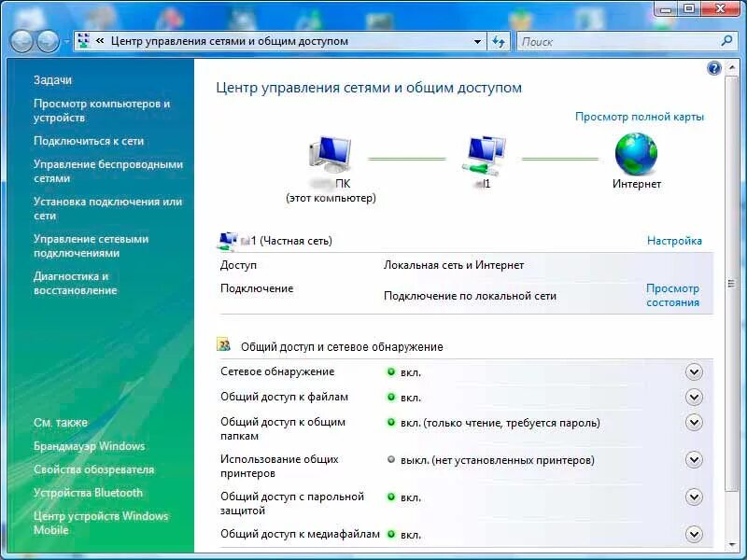
Task: Open the address bar history dropdown arrow
Action: 477,41
